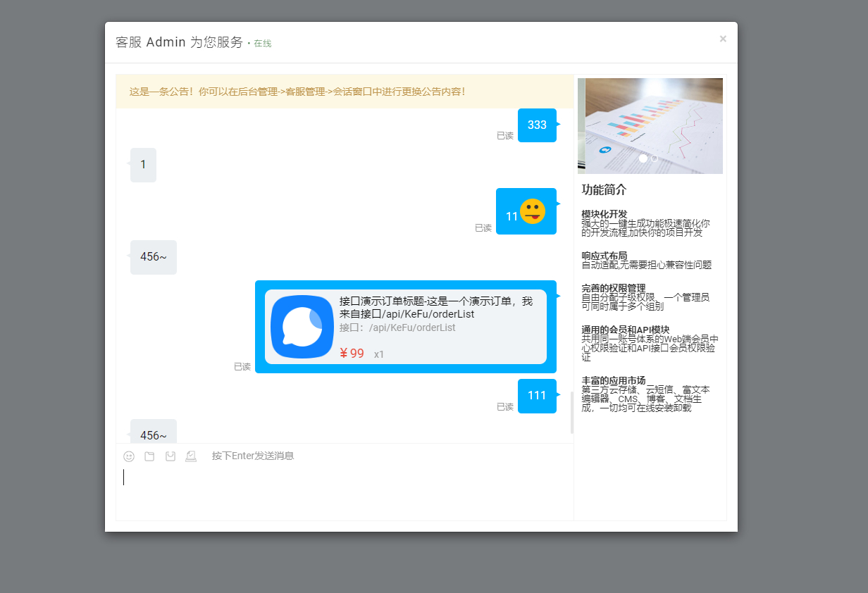868x593 pixels.
Task: Click the ¥99 price on the order card
Action: click(x=352, y=354)
